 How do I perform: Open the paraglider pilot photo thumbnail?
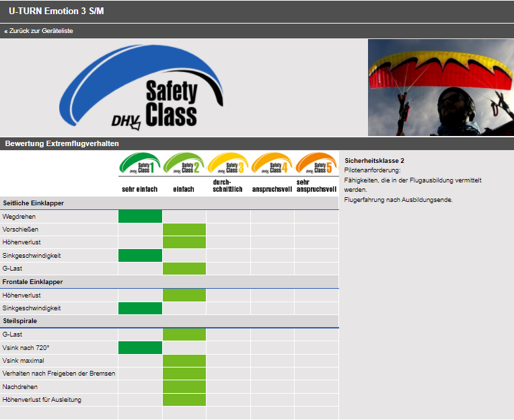441,87
